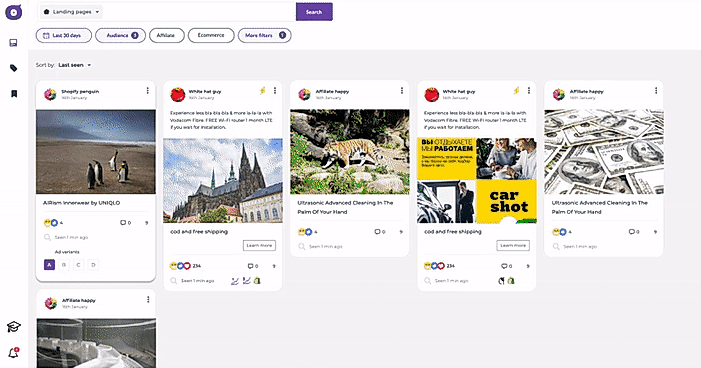Screen dimensions: 701x368
Task: Open the Sort by Last seen dropdown
Action: pyautogui.click(x=75, y=65)
